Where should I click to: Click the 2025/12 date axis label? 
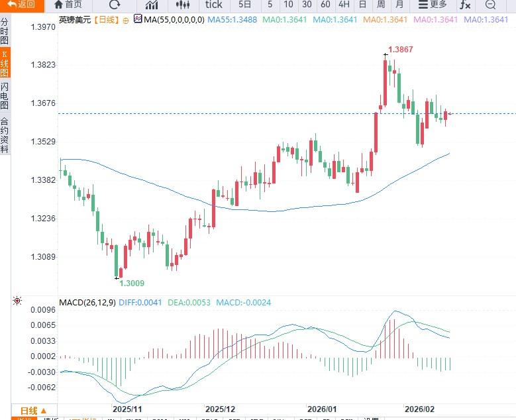pyautogui.click(x=220, y=409)
